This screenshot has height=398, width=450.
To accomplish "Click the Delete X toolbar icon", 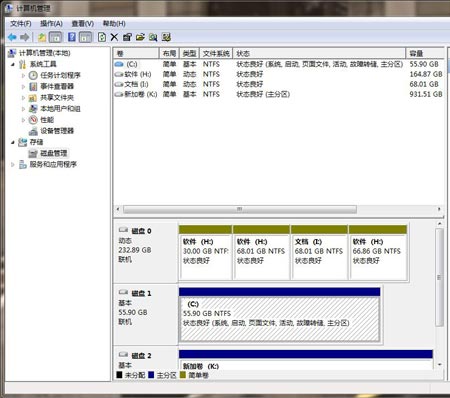I will click(x=114, y=37).
